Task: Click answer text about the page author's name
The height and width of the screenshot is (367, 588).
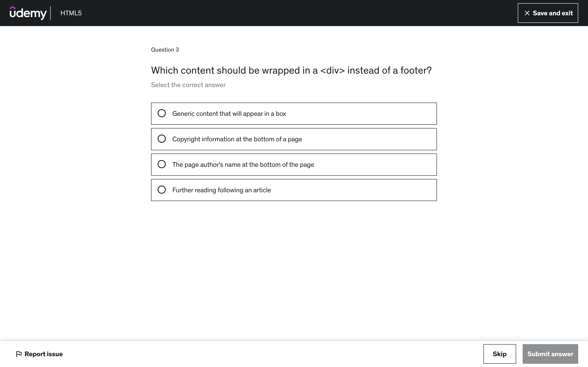Action: [x=243, y=165]
